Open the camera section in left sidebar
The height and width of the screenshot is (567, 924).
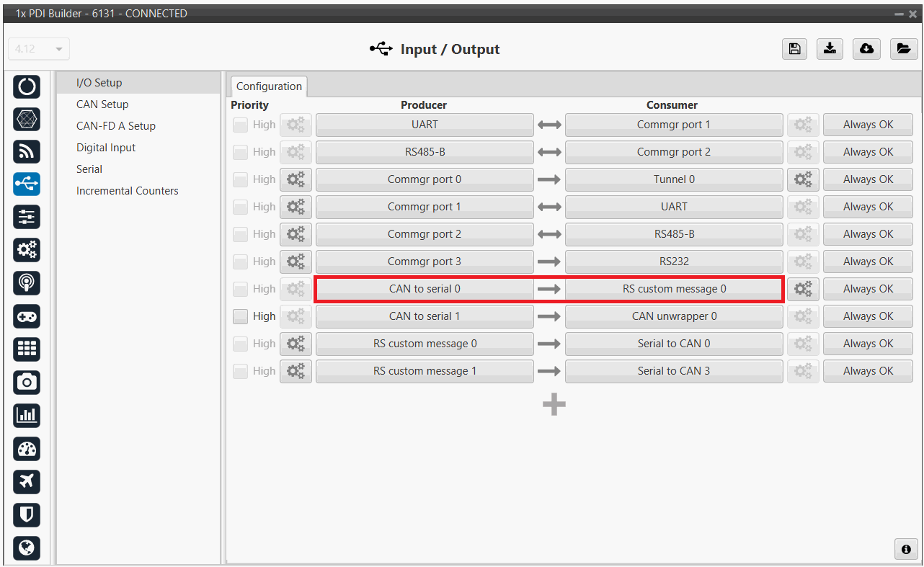[x=27, y=382]
